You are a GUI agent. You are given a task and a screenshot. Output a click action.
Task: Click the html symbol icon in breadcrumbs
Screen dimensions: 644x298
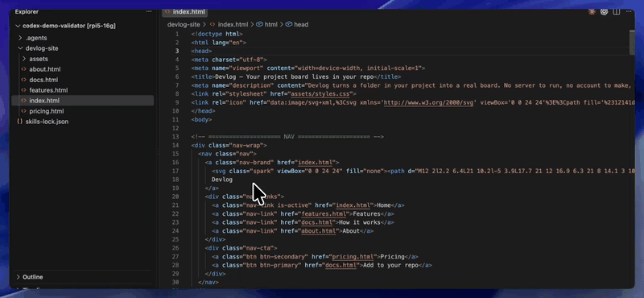259,24
